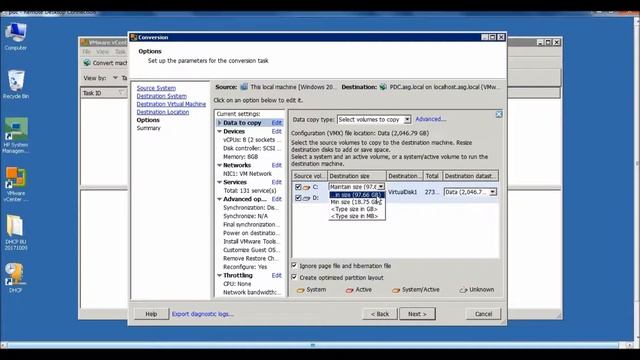Click the Help button

coord(151,314)
